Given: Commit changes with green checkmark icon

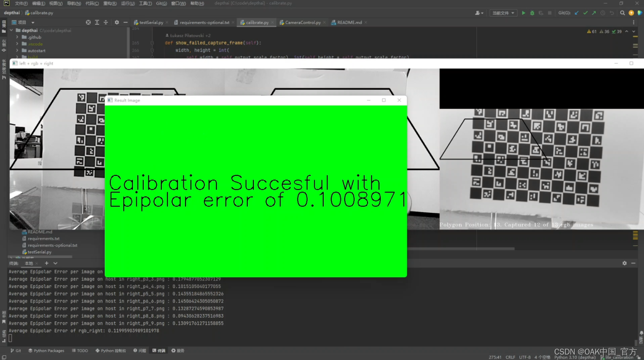Looking at the screenshot, I should [x=585, y=13].
